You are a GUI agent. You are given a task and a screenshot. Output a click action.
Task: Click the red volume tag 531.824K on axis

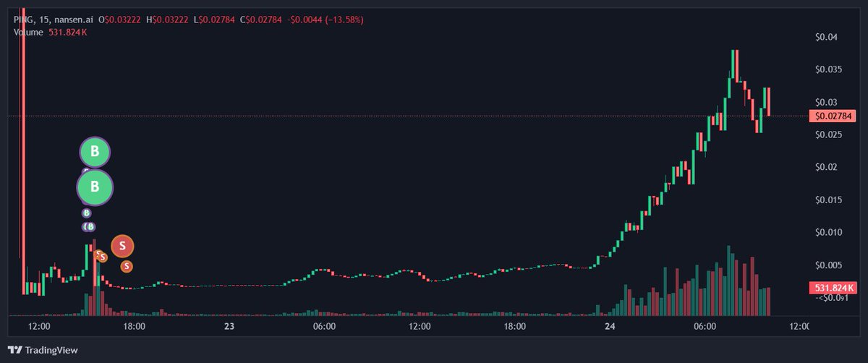[x=833, y=288]
